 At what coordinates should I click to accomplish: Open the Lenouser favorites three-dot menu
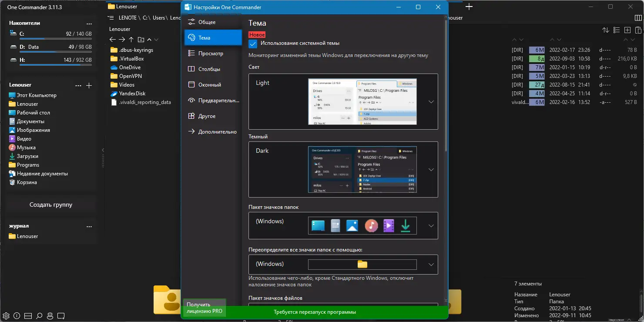78,85
